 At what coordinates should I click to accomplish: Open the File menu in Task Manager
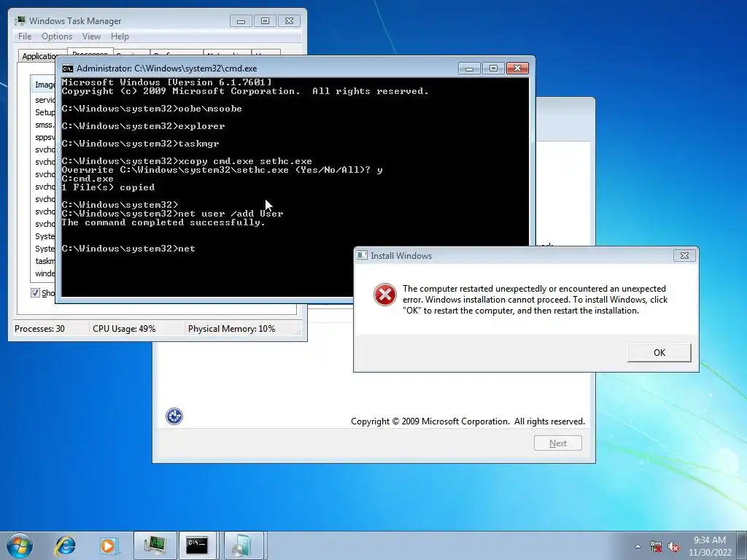point(25,36)
